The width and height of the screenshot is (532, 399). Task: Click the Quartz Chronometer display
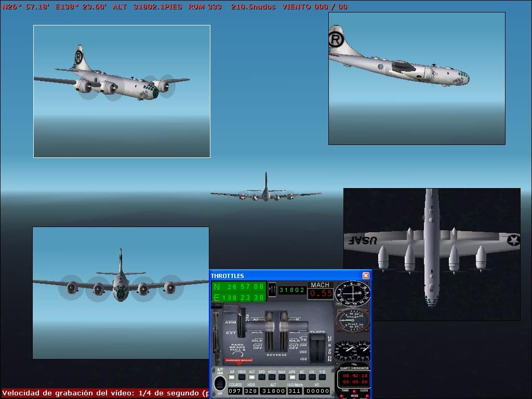[353, 378]
